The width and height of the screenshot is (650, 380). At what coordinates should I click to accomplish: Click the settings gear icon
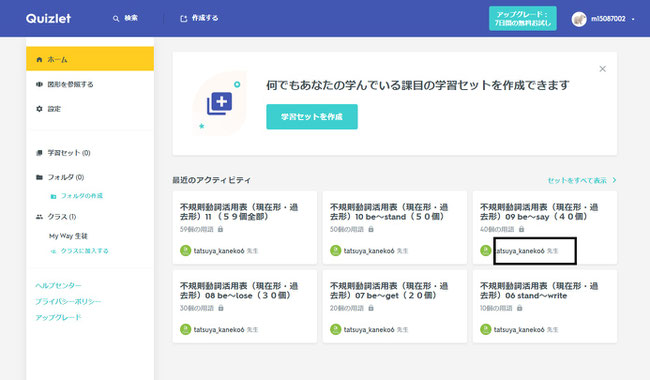tap(39, 109)
